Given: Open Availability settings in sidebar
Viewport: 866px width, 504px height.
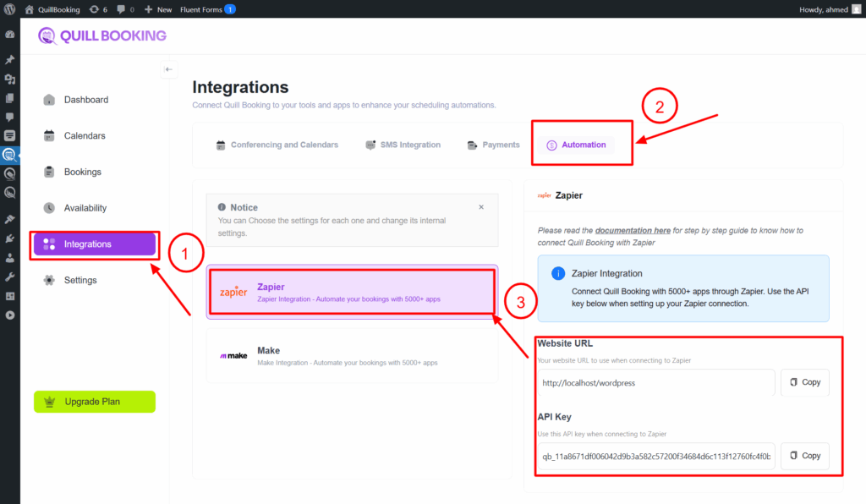Looking at the screenshot, I should click(x=85, y=208).
